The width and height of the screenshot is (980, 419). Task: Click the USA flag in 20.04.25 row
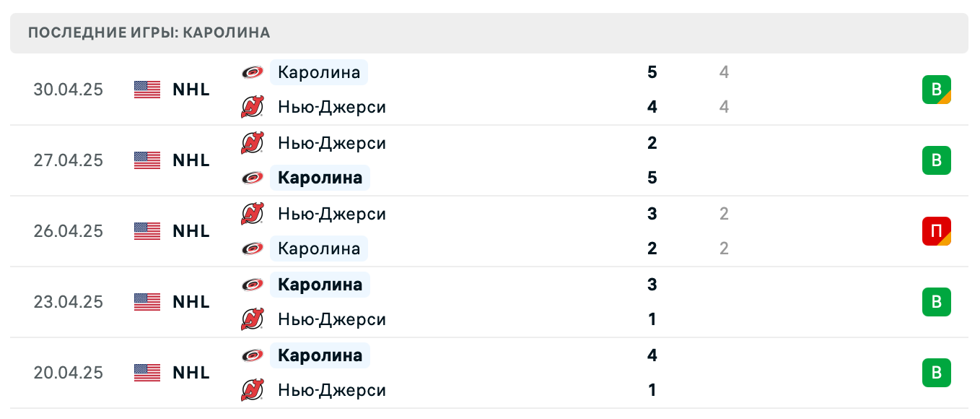[x=147, y=373]
